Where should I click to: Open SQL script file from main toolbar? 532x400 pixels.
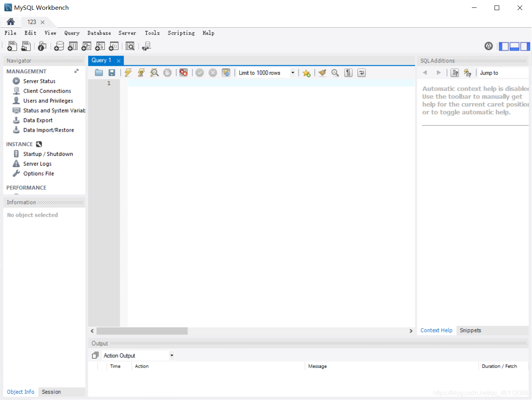point(26,46)
